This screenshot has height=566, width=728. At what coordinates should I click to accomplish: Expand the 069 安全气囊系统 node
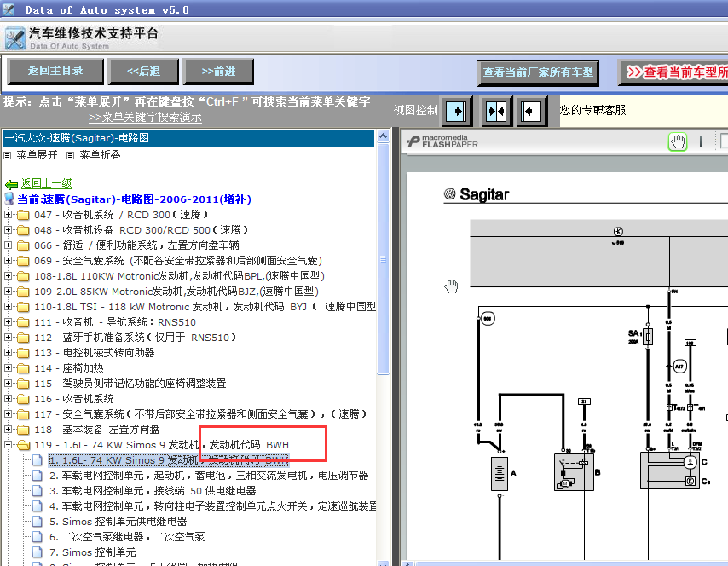click(8, 261)
